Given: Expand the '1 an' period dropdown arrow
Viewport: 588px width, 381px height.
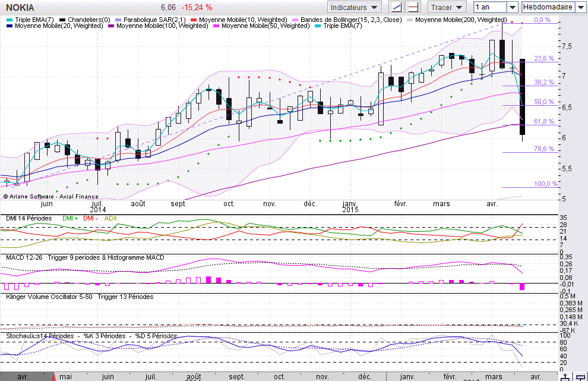Looking at the screenshot, I should pos(512,7).
